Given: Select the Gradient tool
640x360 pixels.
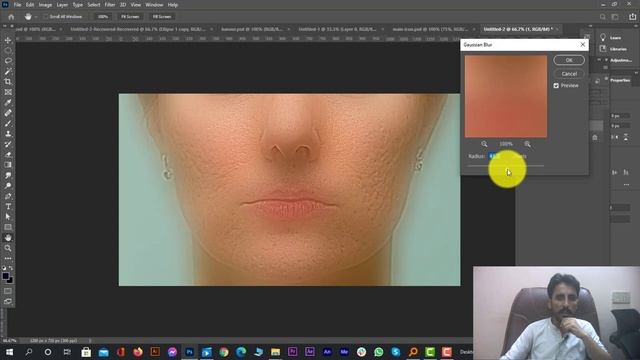Looking at the screenshot, I should click(x=8, y=165).
